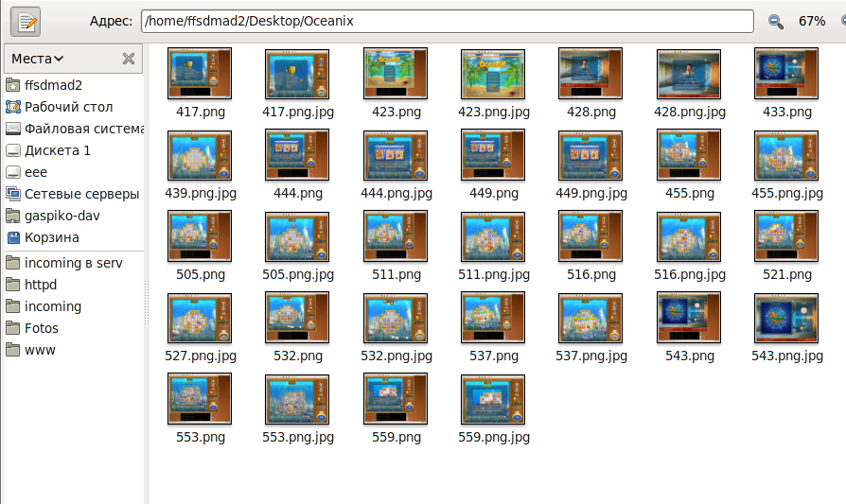Select the 433.png thumbnail
This screenshot has width=846, height=504.
point(786,74)
